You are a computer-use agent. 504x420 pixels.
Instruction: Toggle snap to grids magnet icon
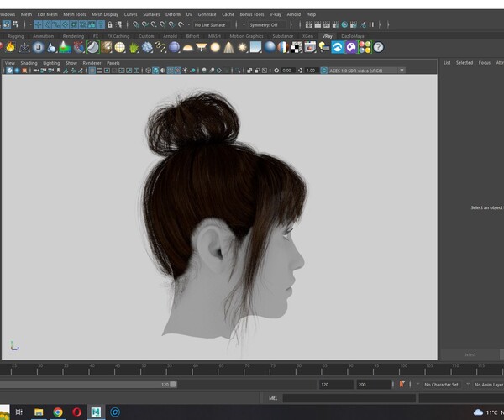tap(136, 24)
